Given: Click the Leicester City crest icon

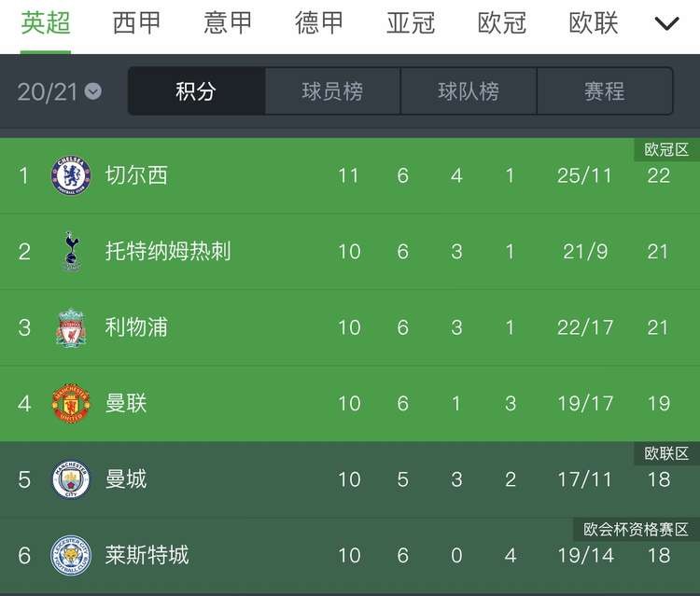Looking at the screenshot, I should click(71, 556).
